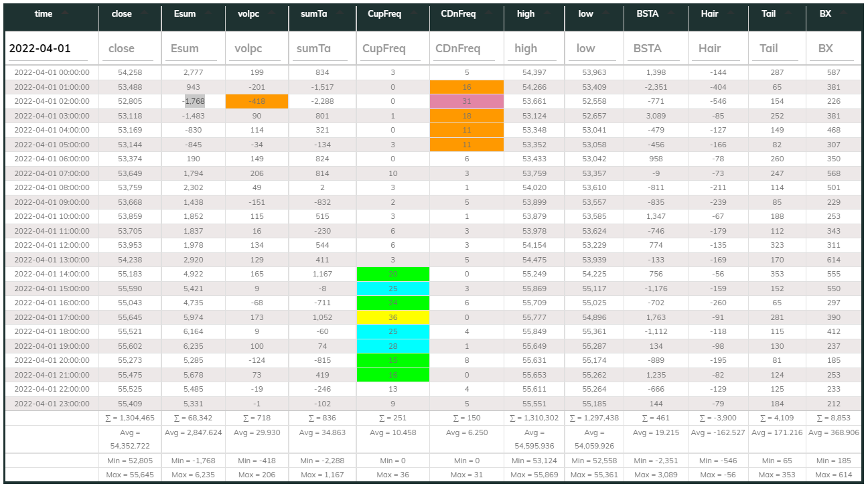This screenshot has width=868, height=486.
Task: Focus the low filter input
Action: [x=593, y=49]
